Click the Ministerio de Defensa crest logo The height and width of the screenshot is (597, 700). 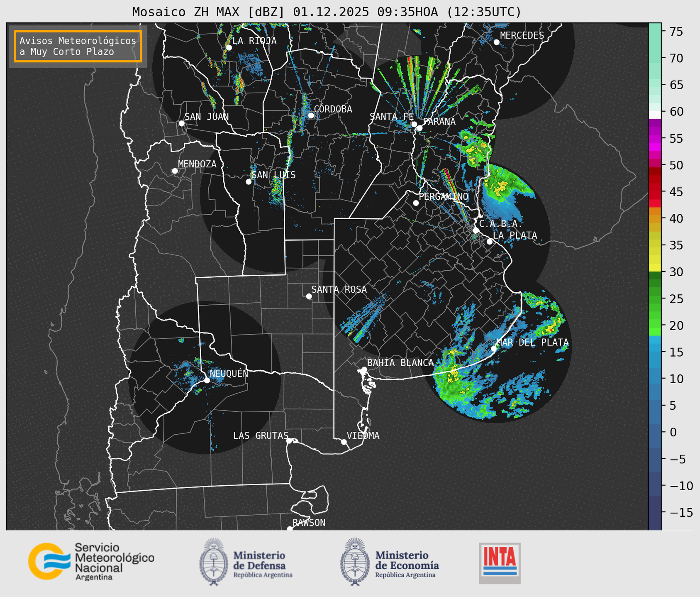pos(214,562)
